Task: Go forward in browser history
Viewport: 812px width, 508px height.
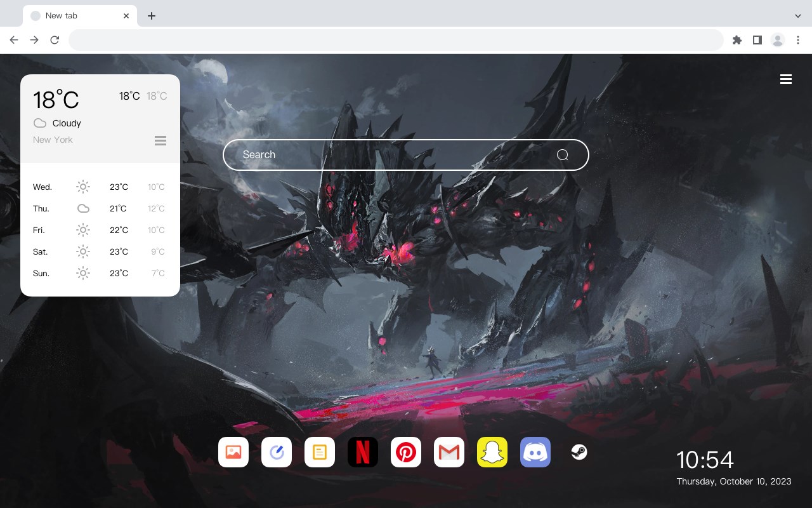Action: 34,40
